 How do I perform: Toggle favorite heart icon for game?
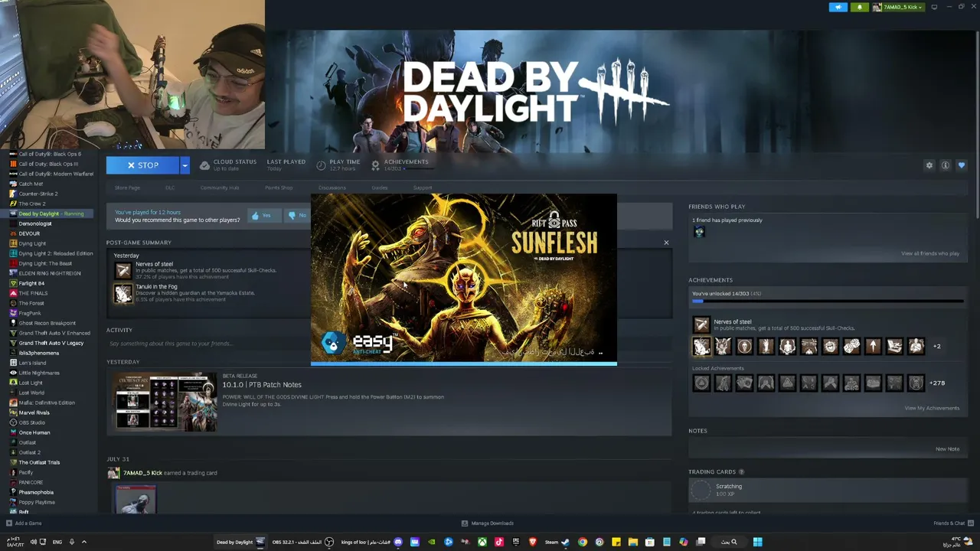click(x=962, y=165)
